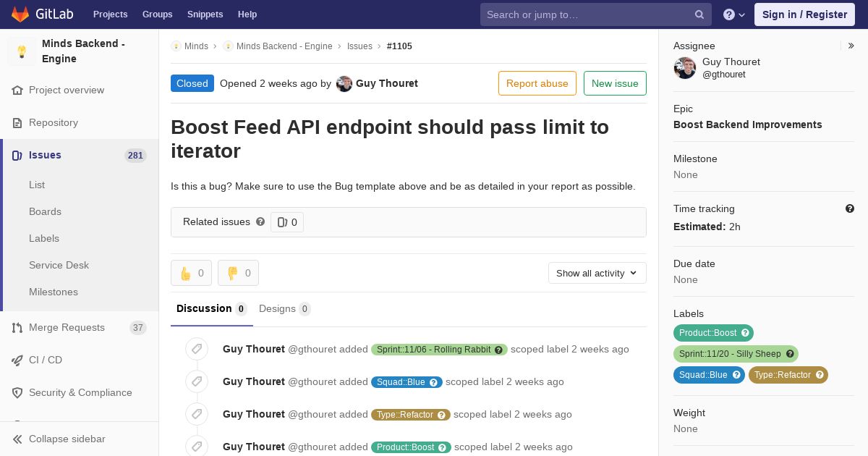Switch to the Designs tab
Image resolution: width=868 pixels, height=456 pixels.
pos(284,309)
